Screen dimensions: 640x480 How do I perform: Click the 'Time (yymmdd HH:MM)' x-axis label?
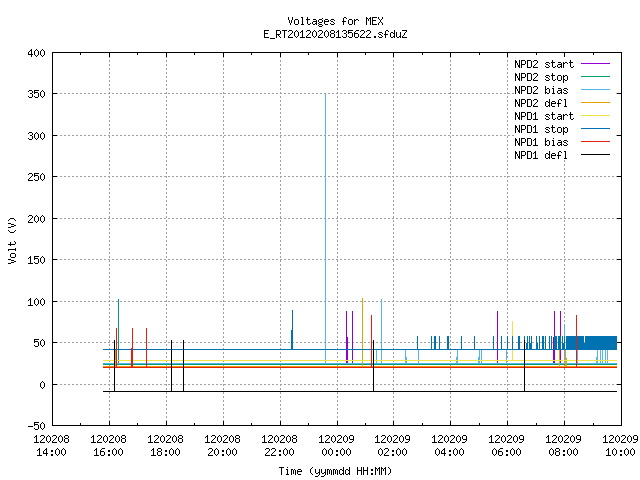335,471
